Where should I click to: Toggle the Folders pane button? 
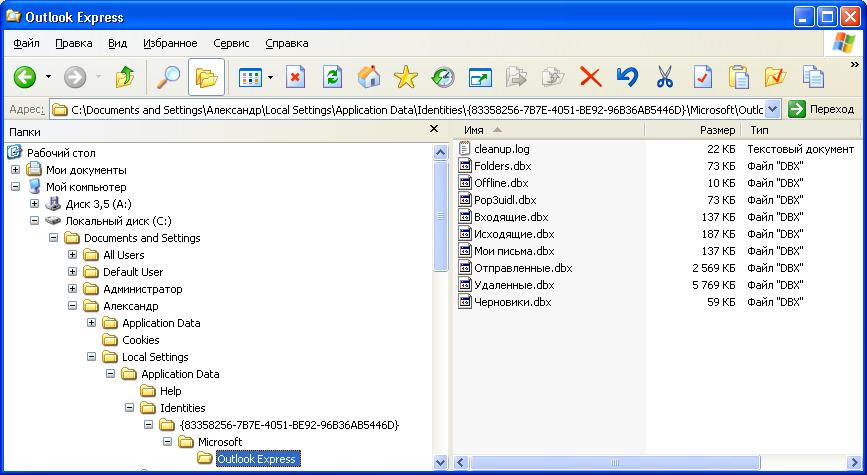pos(206,77)
